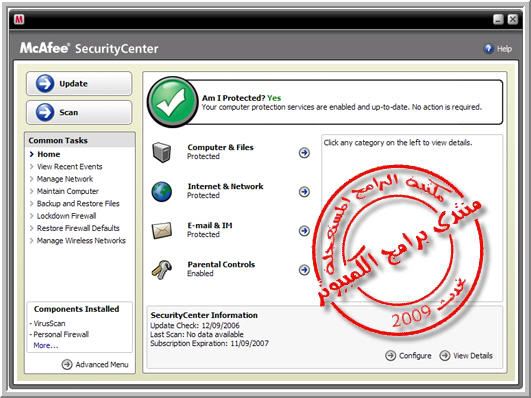Open View Recent Events

tap(69, 167)
